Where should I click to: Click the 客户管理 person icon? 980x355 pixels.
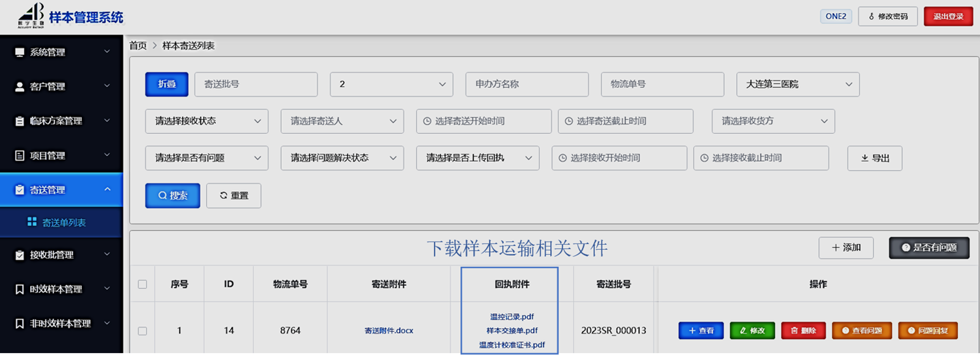tap(20, 87)
